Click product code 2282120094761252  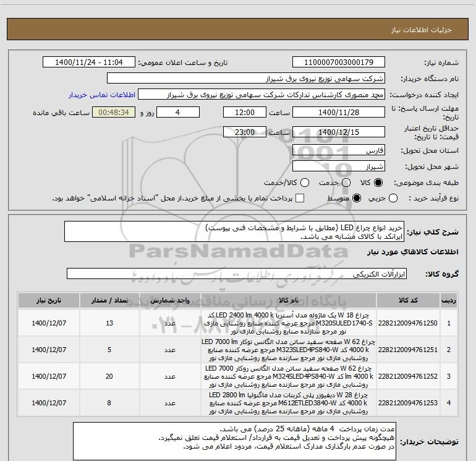click(x=408, y=376)
